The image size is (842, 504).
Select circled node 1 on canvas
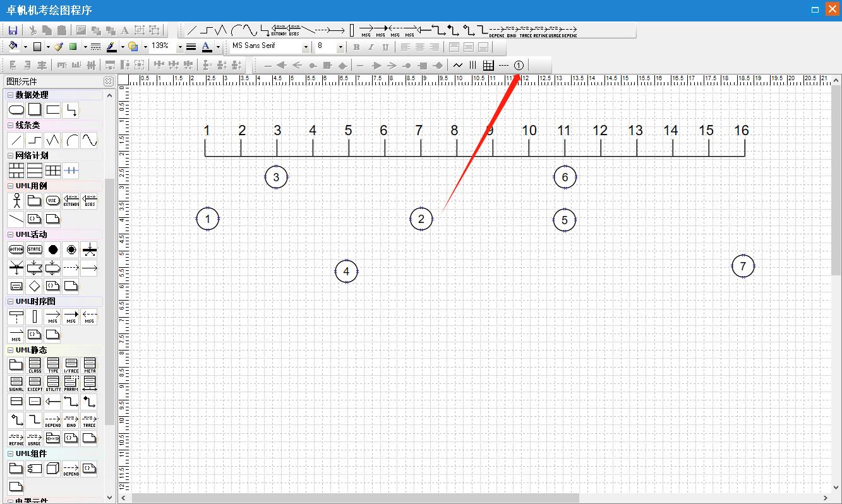(x=208, y=219)
